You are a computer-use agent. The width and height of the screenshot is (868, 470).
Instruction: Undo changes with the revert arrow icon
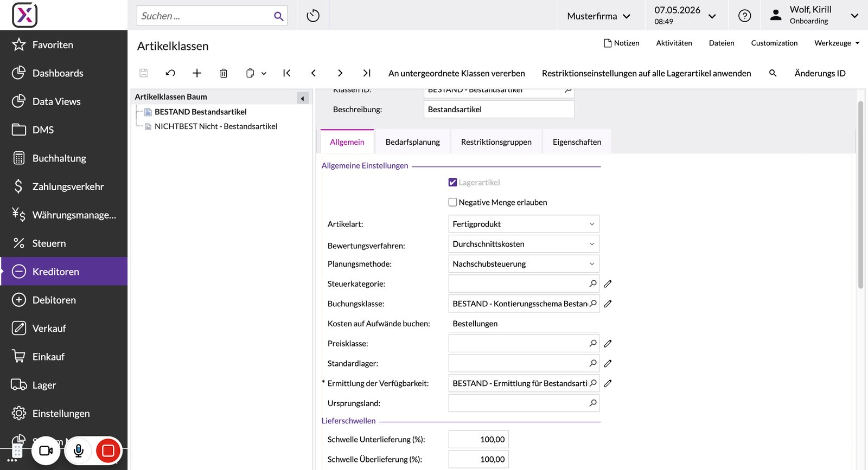[x=170, y=73]
